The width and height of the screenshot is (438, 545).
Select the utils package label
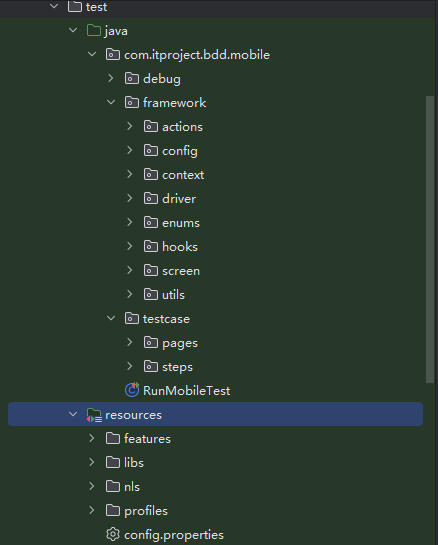tap(173, 295)
